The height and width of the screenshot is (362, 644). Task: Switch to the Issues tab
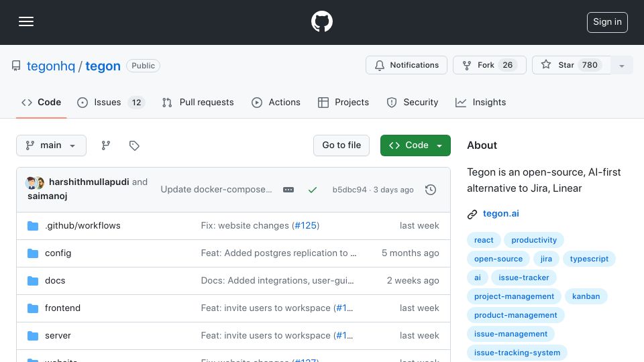coord(111,102)
